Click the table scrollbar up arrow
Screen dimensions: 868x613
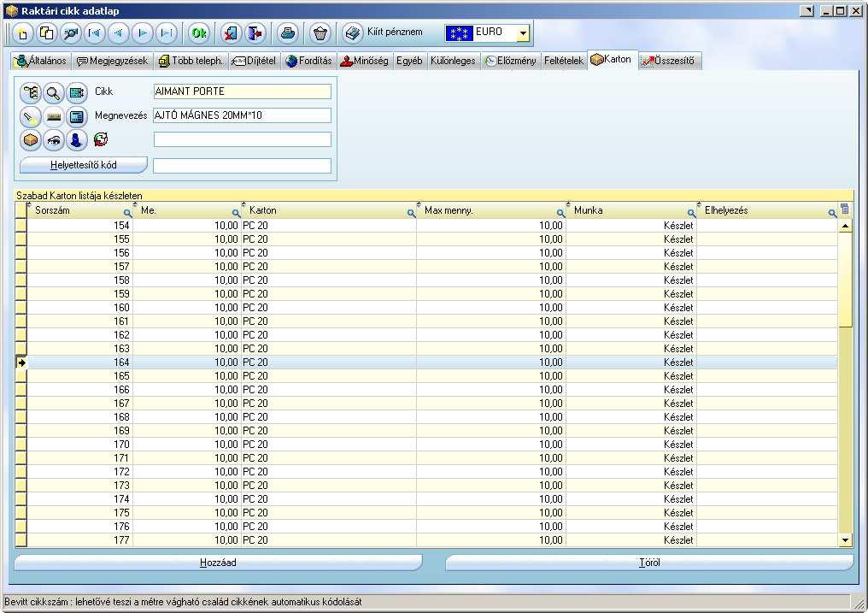pos(845,226)
